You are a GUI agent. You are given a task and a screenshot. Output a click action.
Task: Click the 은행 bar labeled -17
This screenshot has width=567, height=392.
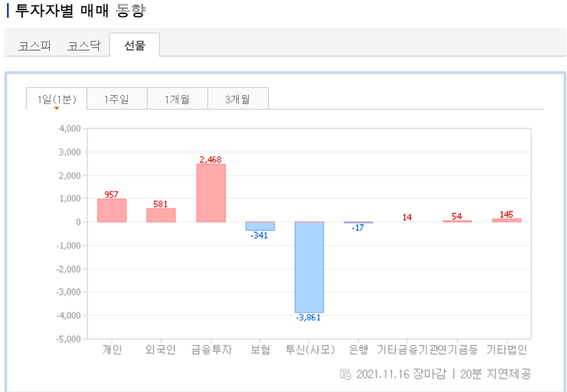pyautogui.click(x=358, y=222)
